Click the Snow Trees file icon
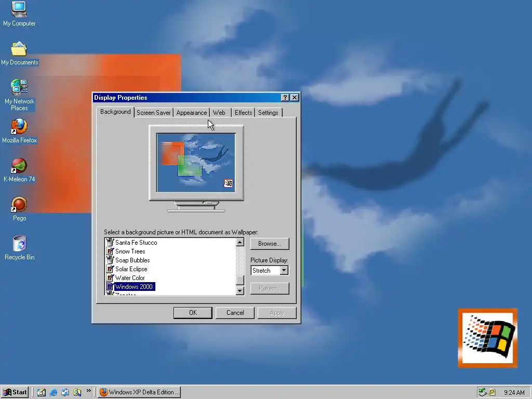 click(x=110, y=251)
